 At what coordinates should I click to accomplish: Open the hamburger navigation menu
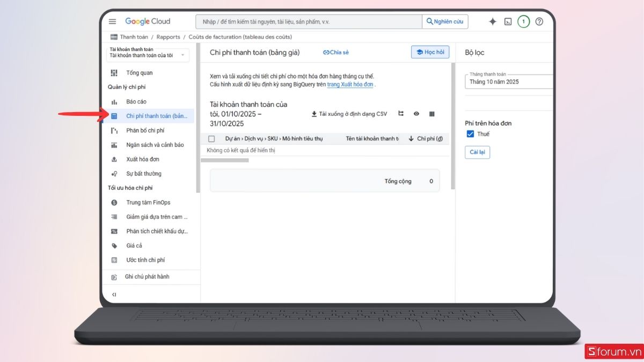pyautogui.click(x=112, y=21)
